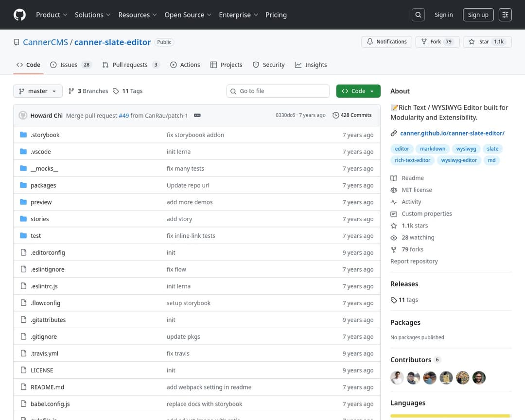Open the search magnifier icon
This screenshot has height=420, width=525.
418,15
